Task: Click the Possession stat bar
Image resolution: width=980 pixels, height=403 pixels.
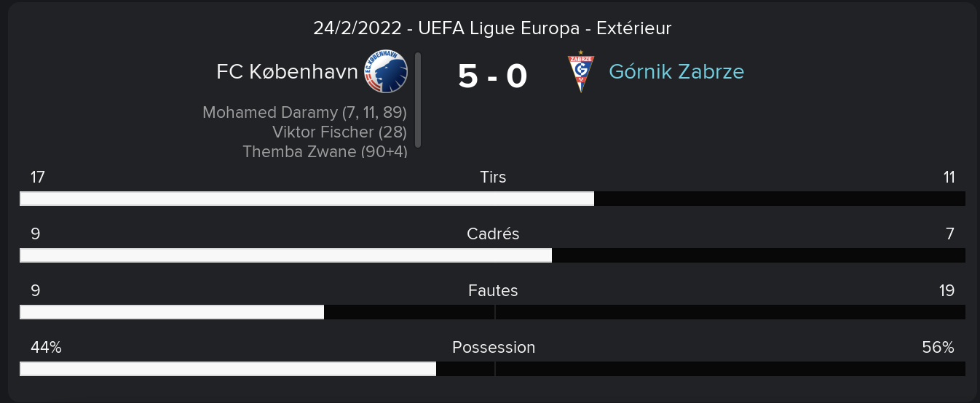Action: tap(492, 369)
